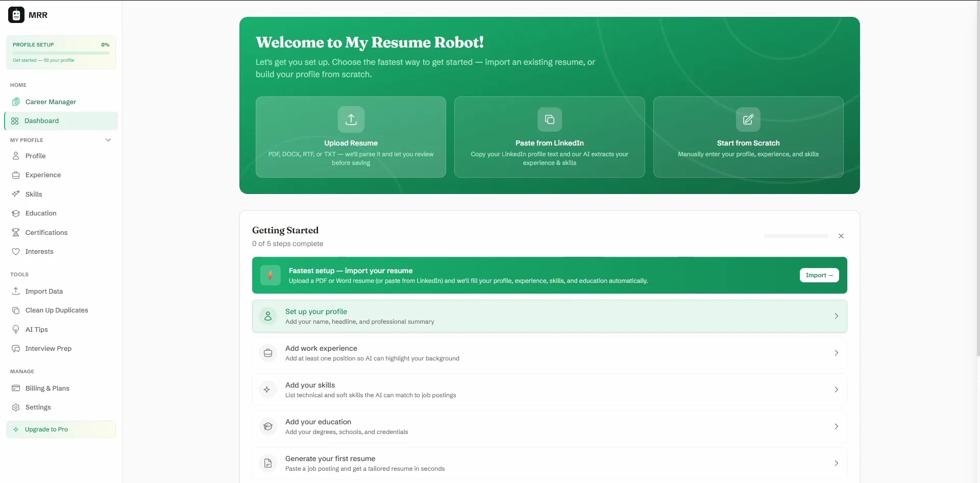Click Generate your first resume title link
The height and width of the screenshot is (483, 980).
pos(330,458)
